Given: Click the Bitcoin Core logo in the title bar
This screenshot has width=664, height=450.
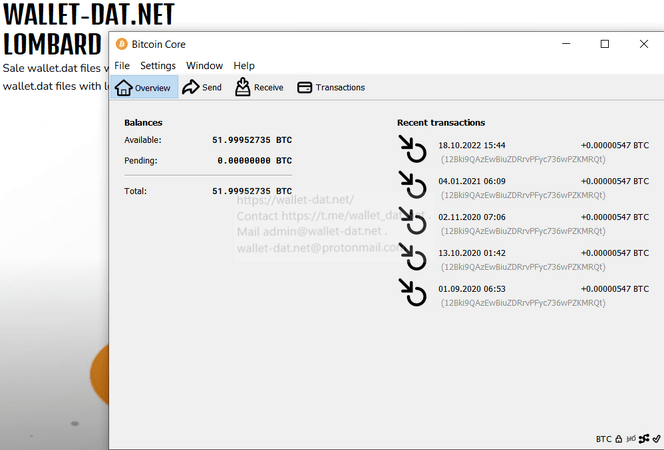Looking at the screenshot, I should [x=122, y=44].
